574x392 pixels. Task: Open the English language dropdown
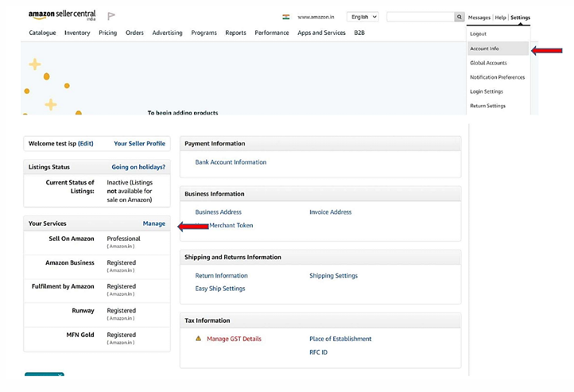[363, 17]
